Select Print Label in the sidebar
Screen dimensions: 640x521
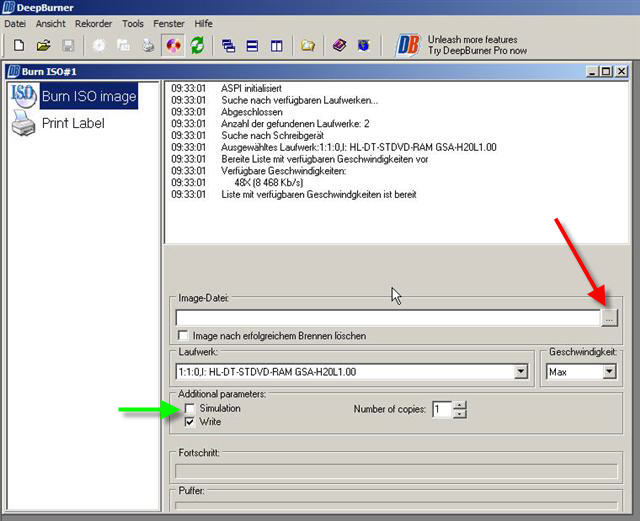(73, 123)
